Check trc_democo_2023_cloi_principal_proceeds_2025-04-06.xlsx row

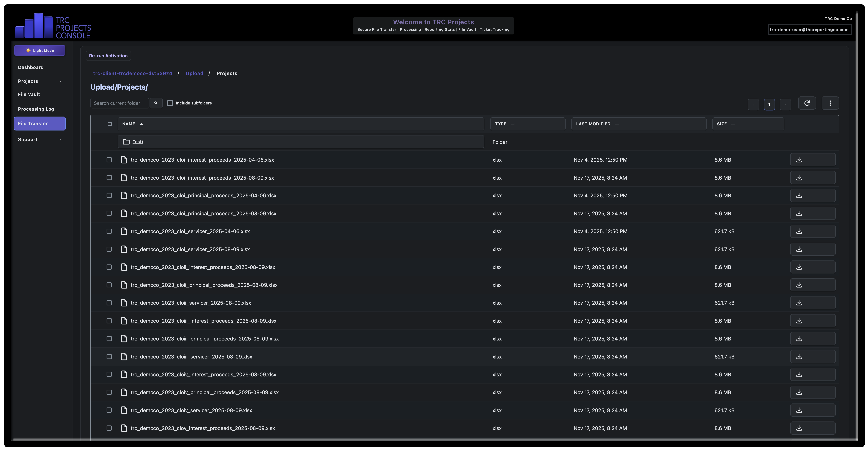[x=109, y=195]
